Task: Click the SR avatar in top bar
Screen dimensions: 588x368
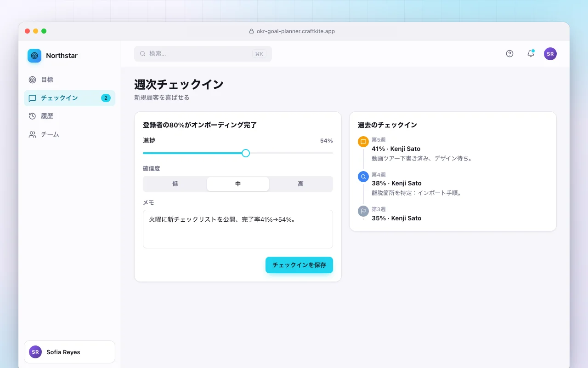Action: coord(550,54)
